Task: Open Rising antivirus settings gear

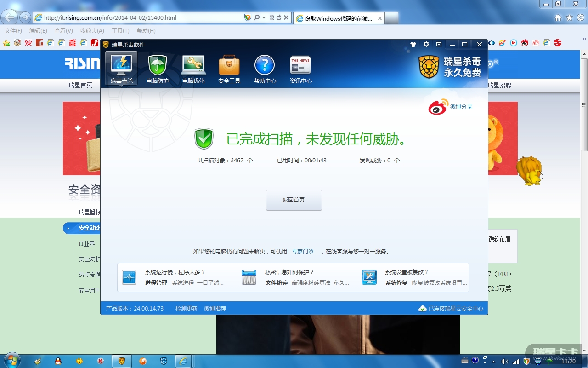Action: (x=426, y=45)
